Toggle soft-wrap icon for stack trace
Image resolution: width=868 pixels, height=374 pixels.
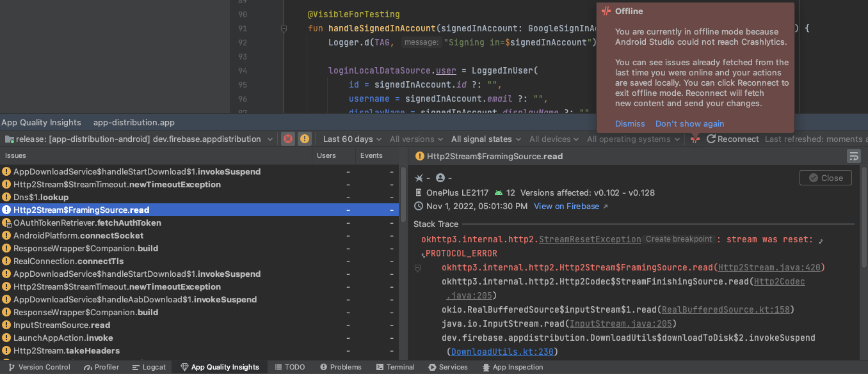[853, 156]
